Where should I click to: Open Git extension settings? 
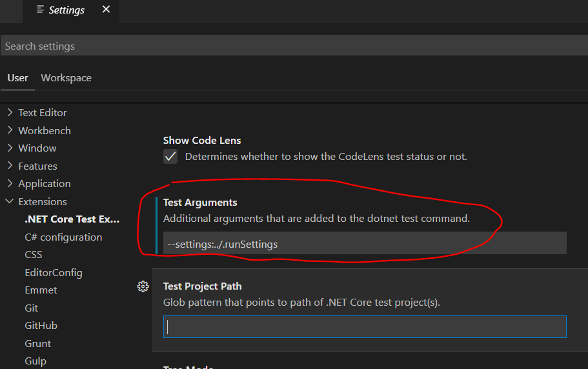(x=32, y=308)
